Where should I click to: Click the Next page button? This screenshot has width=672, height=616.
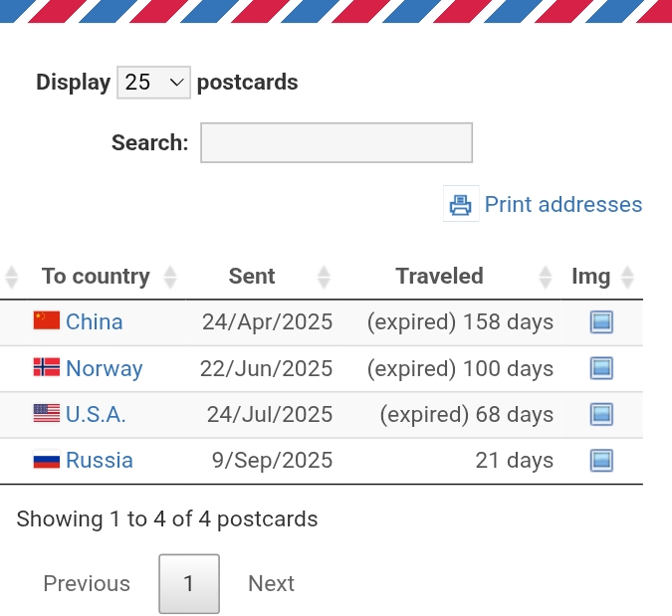click(x=271, y=584)
